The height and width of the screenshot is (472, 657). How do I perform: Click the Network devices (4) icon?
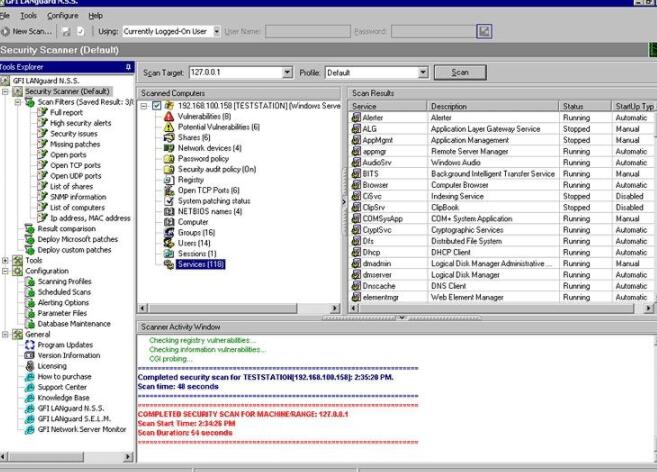(168, 148)
